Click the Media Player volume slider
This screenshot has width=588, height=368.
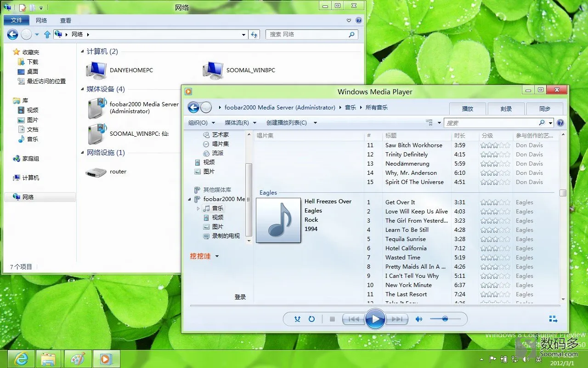point(445,319)
